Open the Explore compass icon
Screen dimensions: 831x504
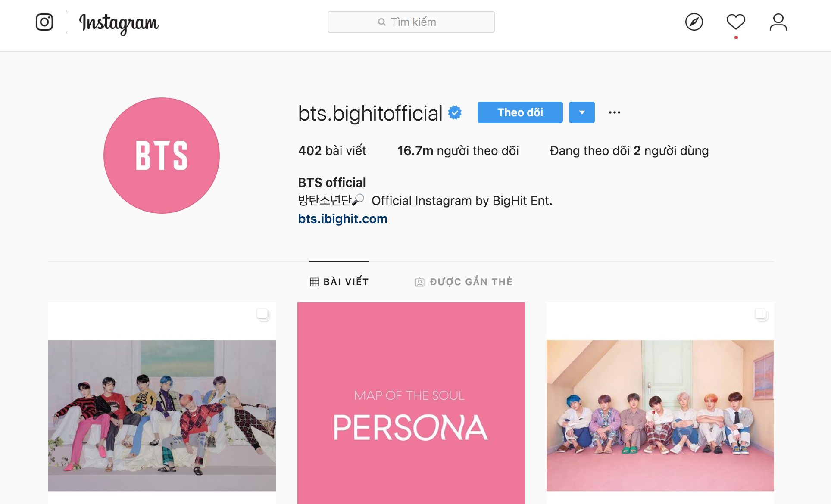[x=694, y=22]
